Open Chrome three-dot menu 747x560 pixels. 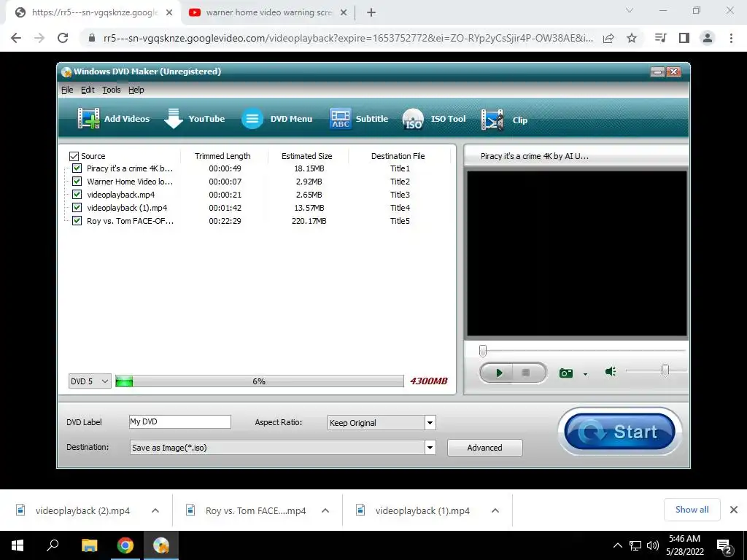731,38
